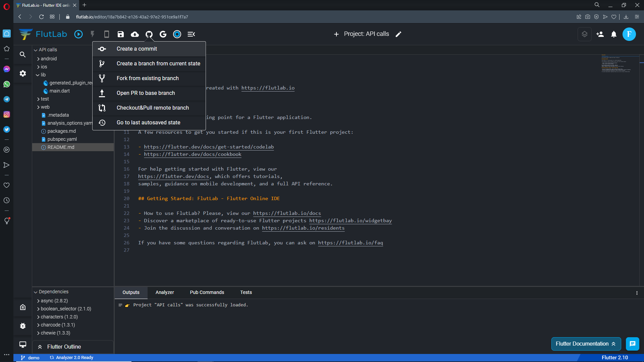Click the Google 'G' toolbar icon
Viewport: 644px width, 362px height.
pos(163,34)
